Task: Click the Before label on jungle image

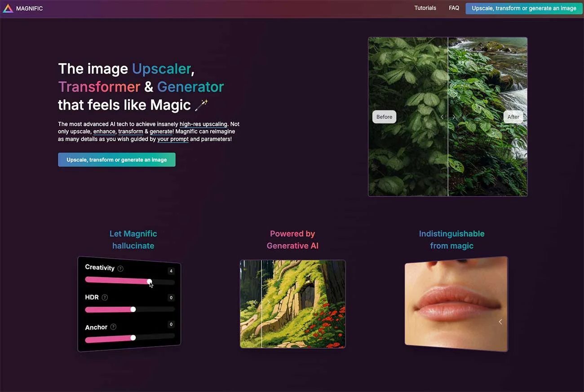Action: point(384,117)
